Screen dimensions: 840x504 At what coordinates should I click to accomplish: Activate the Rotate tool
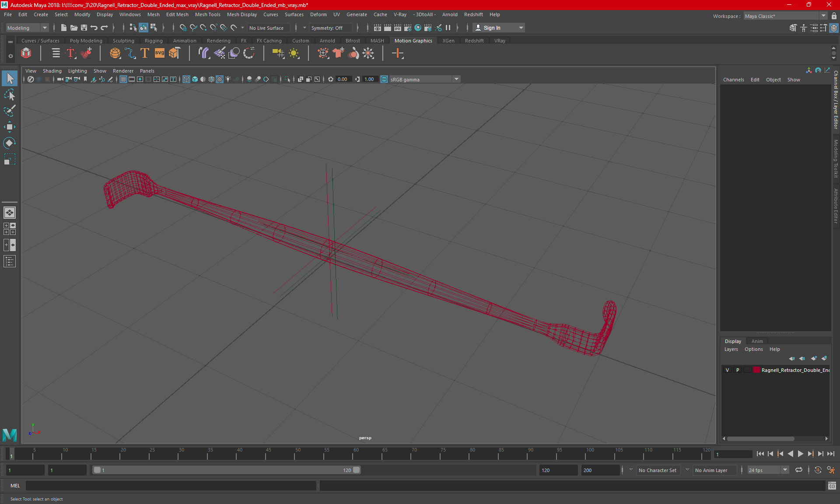[10, 143]
